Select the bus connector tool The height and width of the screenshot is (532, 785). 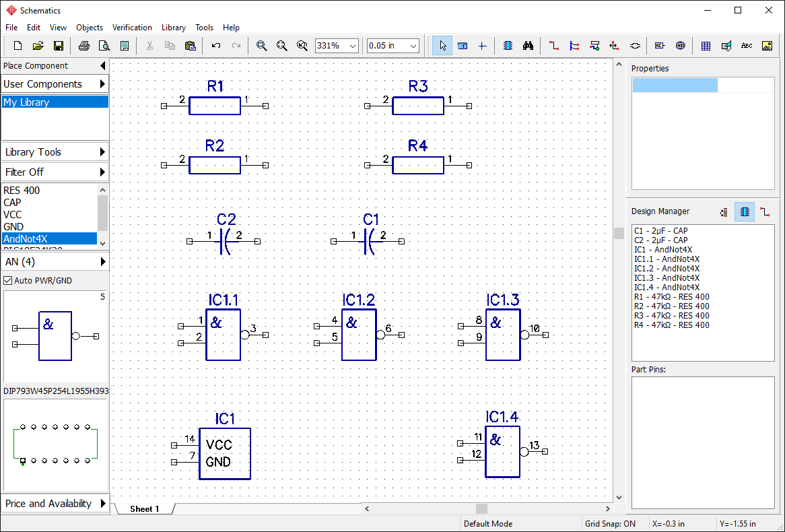pos(594,46)
